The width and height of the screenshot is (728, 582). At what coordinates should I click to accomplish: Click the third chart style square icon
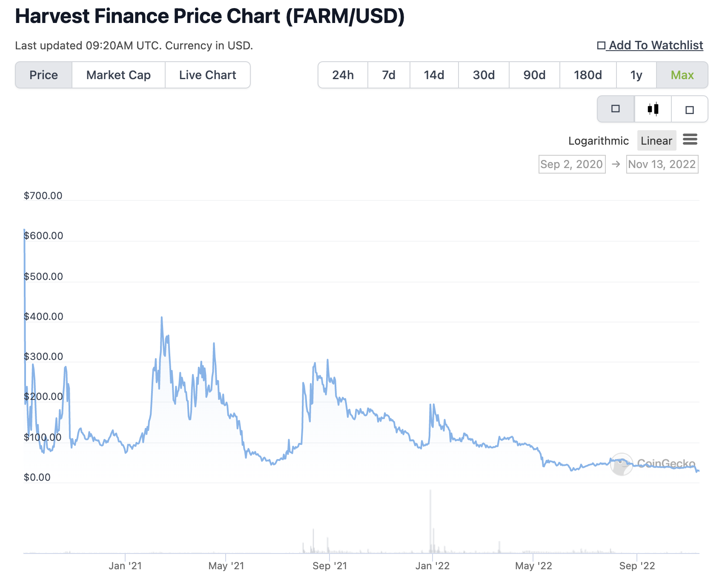689,109
